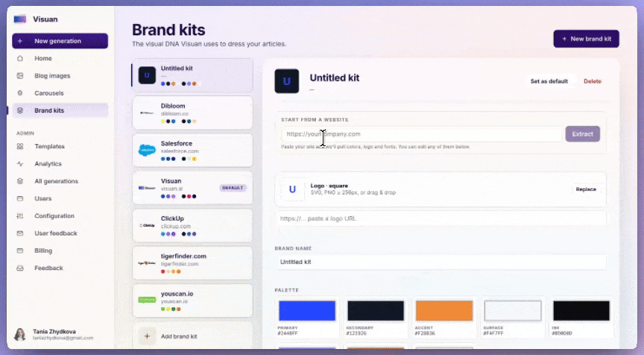This screenshot has height=355, width=644.
Task: Click the website URL input field
Action: click(x=421, y=134)
